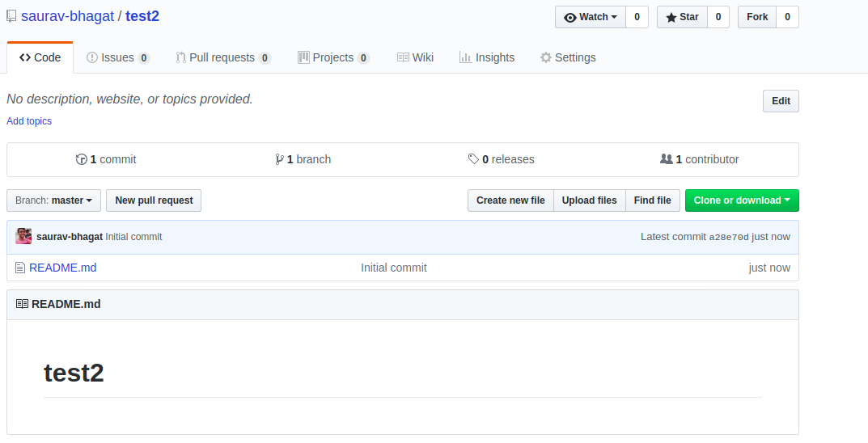The image size is (868, 443).
Task: Click saurav-bhagat's avatar thumbnail in commit bar
Action: [x=23, y=236]
